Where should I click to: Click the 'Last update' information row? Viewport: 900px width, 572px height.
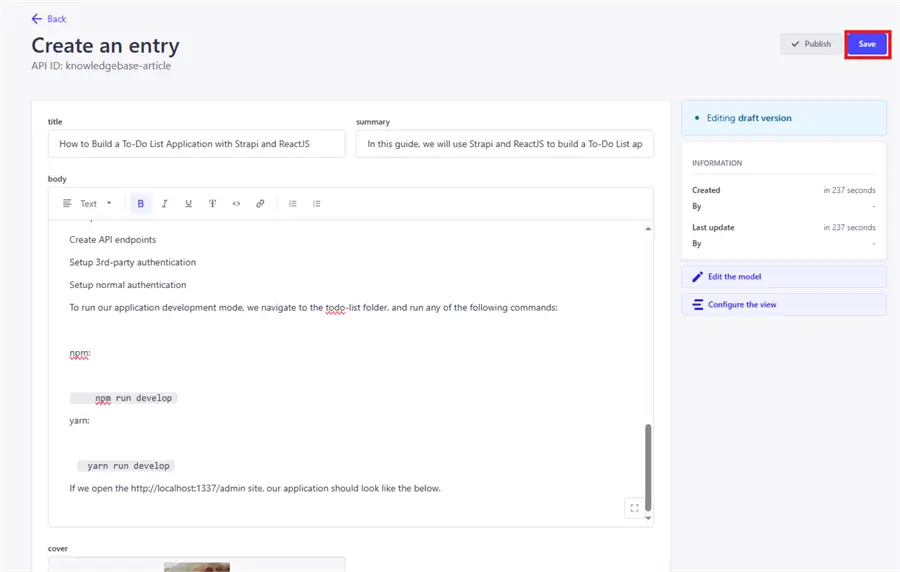tap(783, 228)
